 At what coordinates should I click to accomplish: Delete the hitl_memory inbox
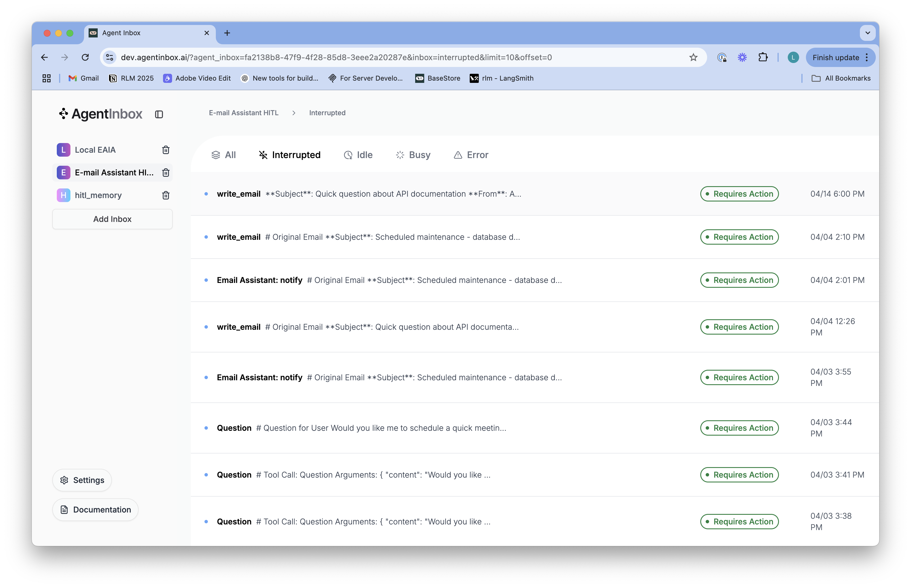165,195
